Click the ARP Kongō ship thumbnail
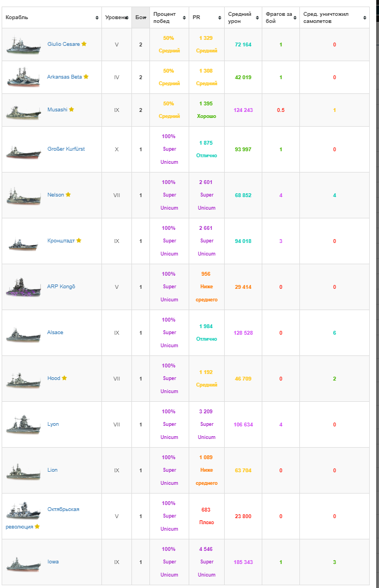Viewport: 379px width, 588px height. click(23, 288)
